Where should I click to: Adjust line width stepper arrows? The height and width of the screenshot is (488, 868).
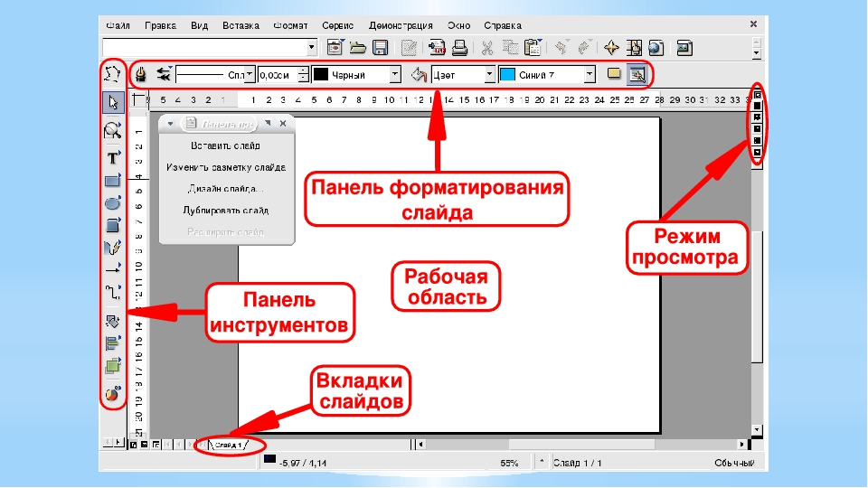coord(304,74)
